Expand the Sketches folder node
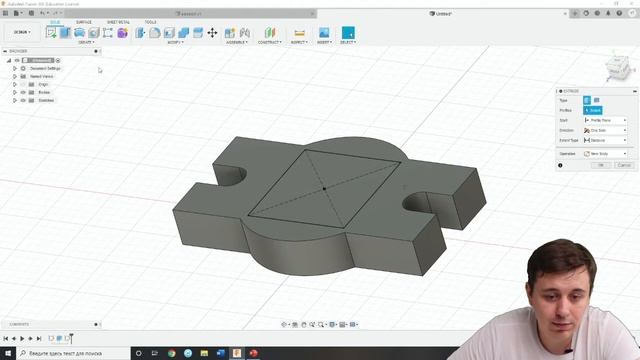640x360 pixels. (x=15, y=100)
